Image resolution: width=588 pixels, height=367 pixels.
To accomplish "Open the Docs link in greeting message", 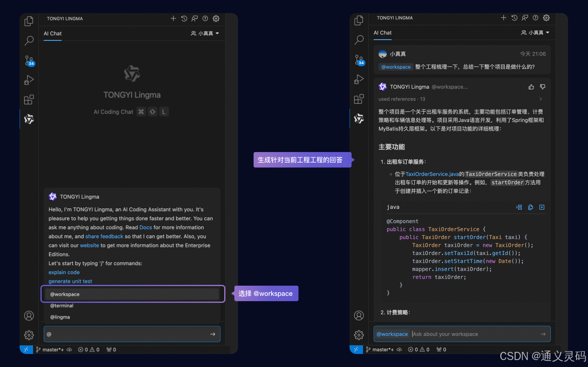I will [x=146, y=228].
